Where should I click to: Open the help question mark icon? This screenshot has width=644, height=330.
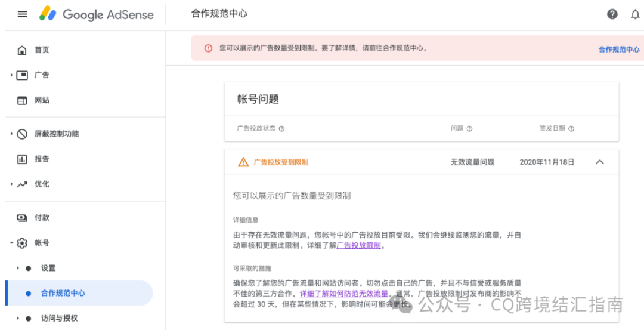[x=612, y=14]
